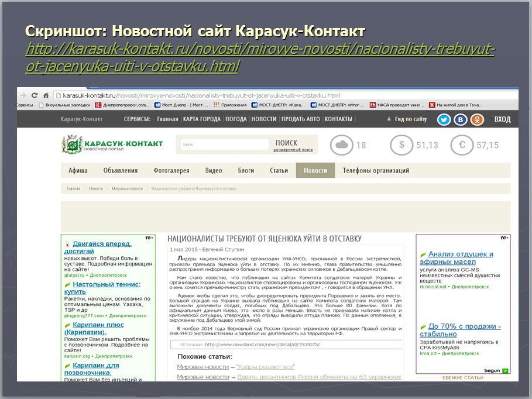Open the Гид по сайту dropdown
The width and height of the screenshot is (532, 399).
[410, 119]
